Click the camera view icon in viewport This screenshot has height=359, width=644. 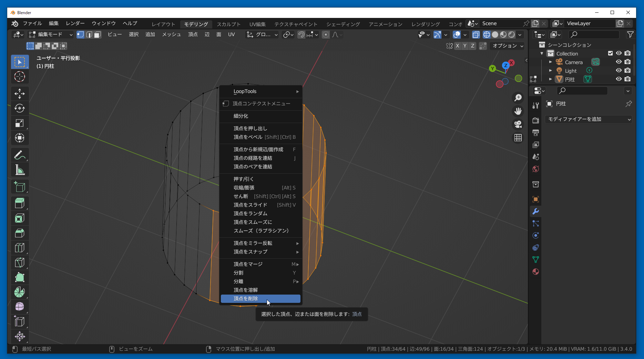(x=518, y=124)
